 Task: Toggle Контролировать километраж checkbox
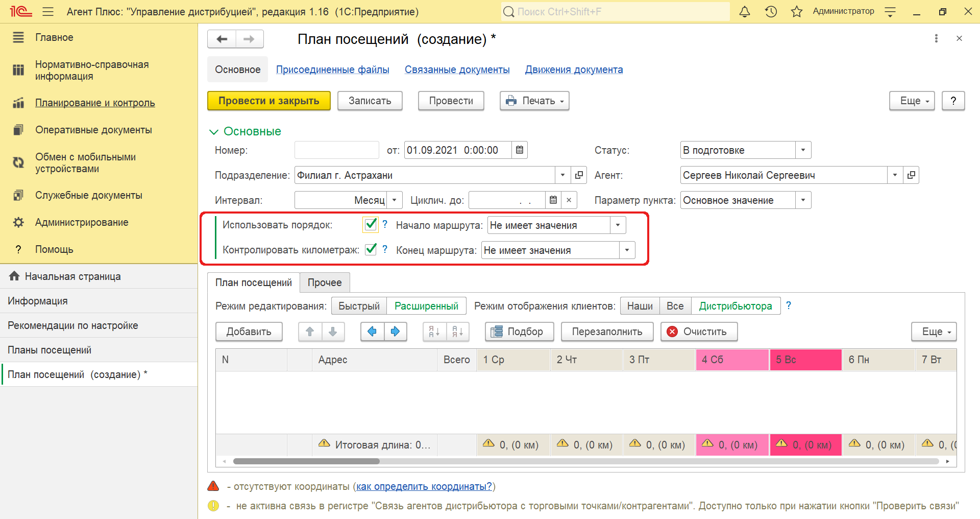click(371, 249)
